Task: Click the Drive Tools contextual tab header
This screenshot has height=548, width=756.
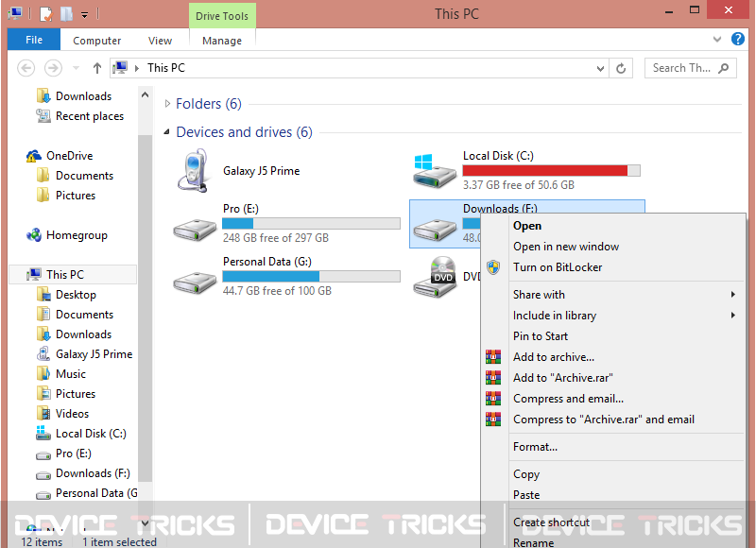Action: (x=222, y=16)
